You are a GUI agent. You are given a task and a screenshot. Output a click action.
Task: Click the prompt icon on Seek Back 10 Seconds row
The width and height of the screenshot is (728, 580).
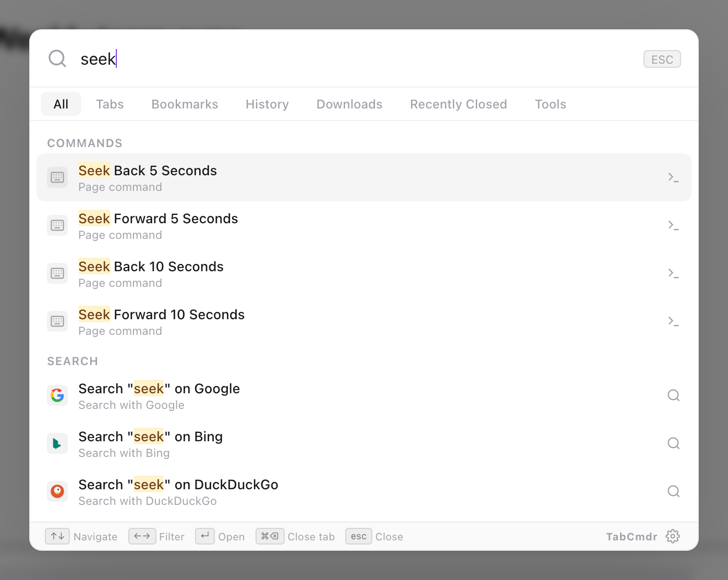click(673, 273)
